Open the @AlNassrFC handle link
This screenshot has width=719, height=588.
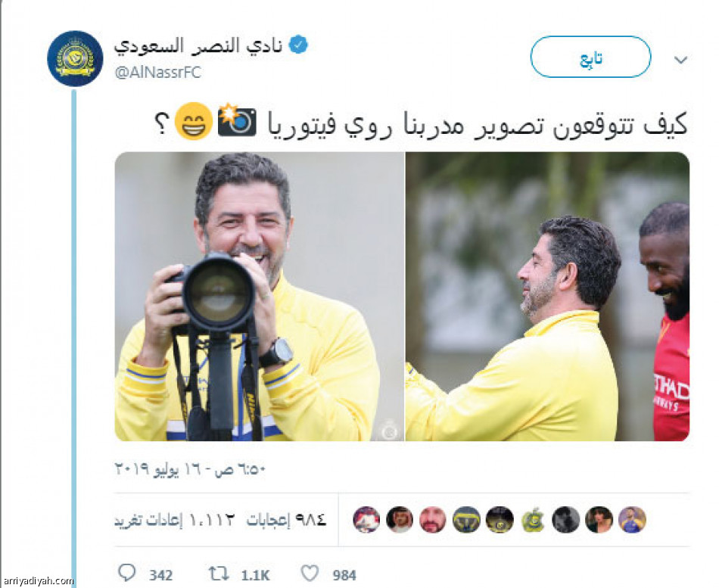157,73
